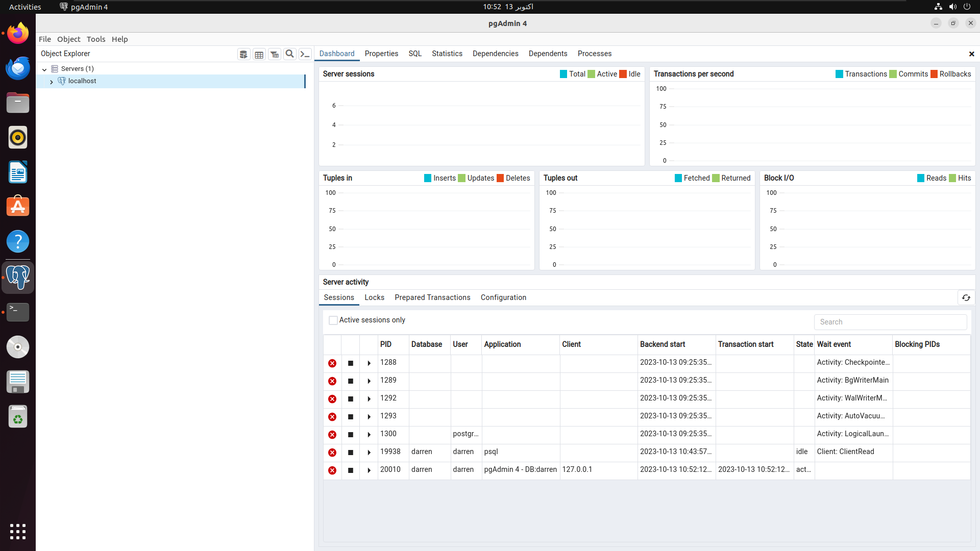Cancel active query for PID 1289
This screenshot has height=551, width=980.
[x=351, y=381]
